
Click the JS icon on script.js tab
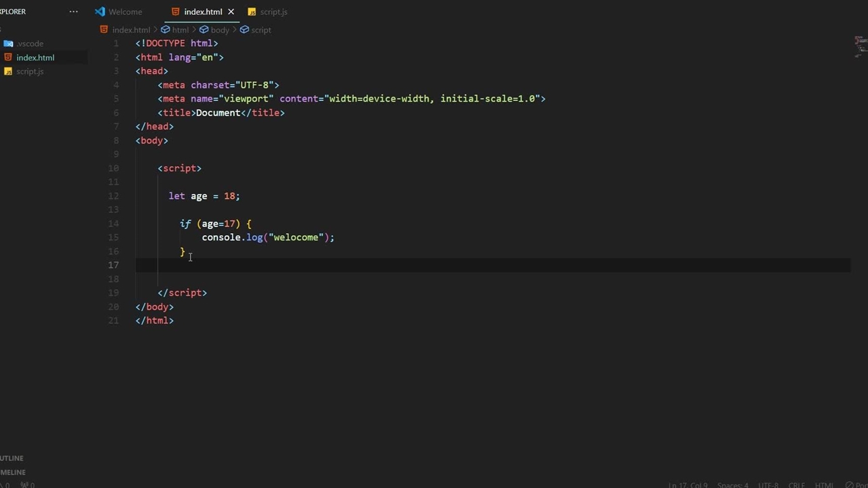point(252,12)
